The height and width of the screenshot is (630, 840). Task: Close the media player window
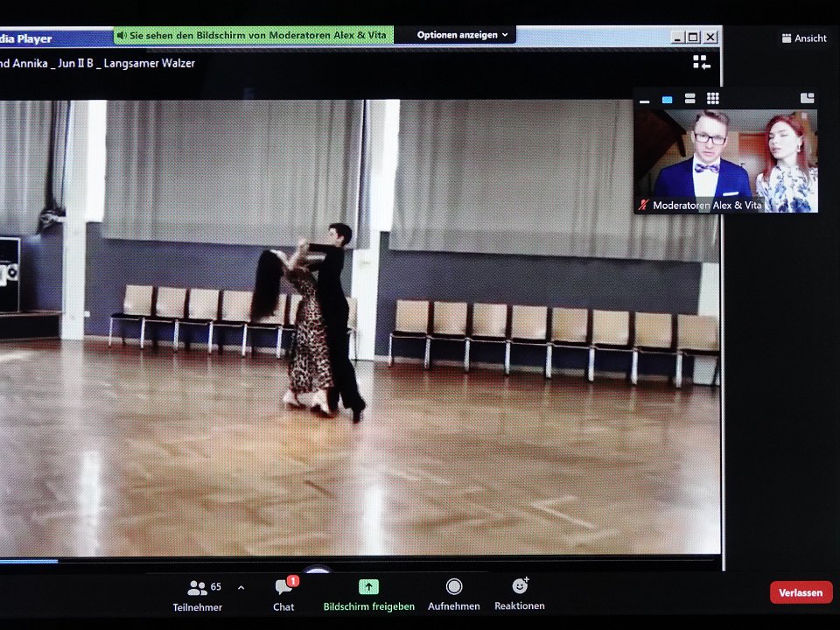(710, 37)
